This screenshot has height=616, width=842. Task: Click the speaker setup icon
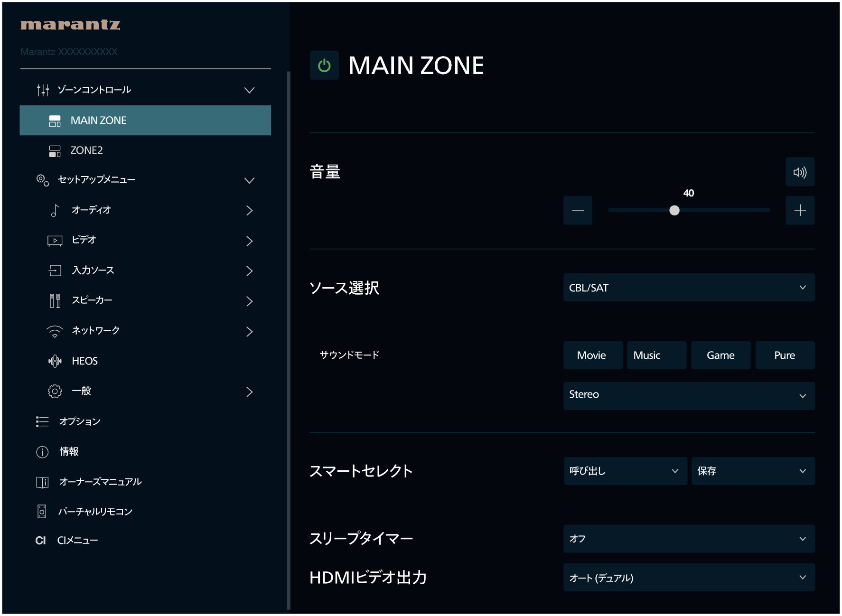tap(55, 300)
